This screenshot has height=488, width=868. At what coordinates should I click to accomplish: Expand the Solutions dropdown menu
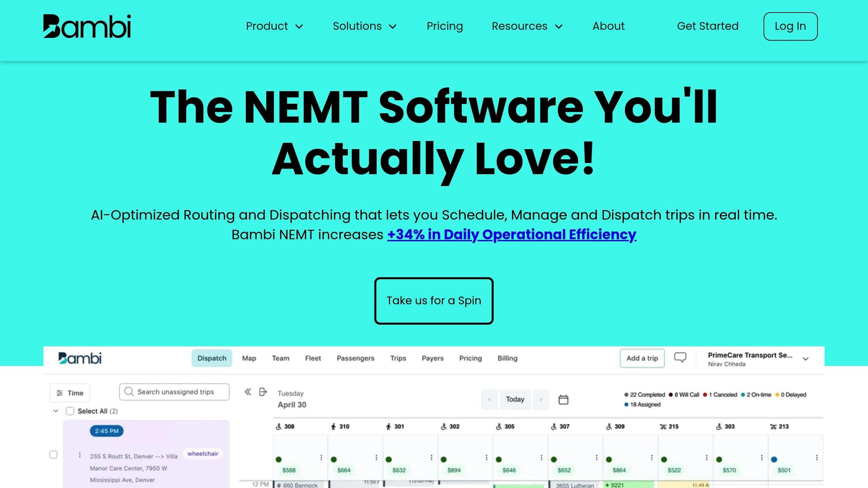pos(364,26)
